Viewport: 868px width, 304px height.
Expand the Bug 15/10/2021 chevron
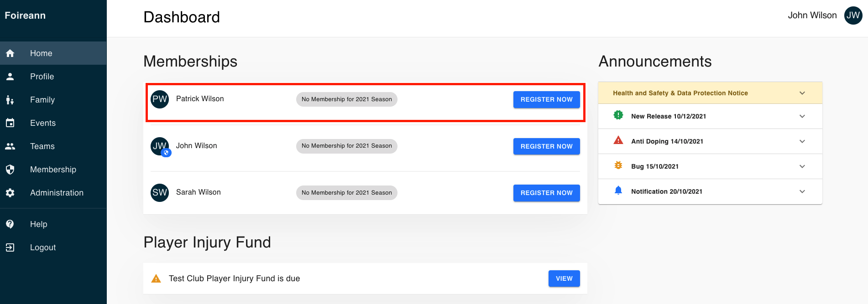(x=802, y=166)
